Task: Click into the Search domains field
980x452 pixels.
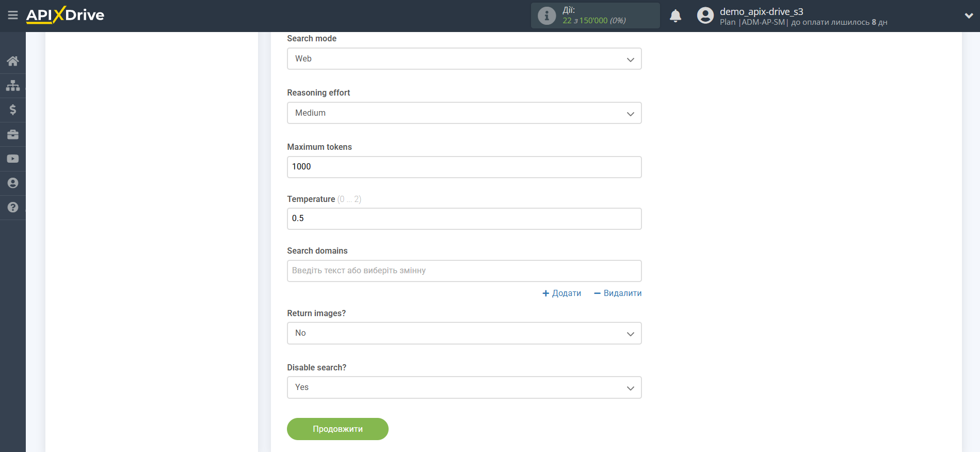Action: (x=464, y=271)
